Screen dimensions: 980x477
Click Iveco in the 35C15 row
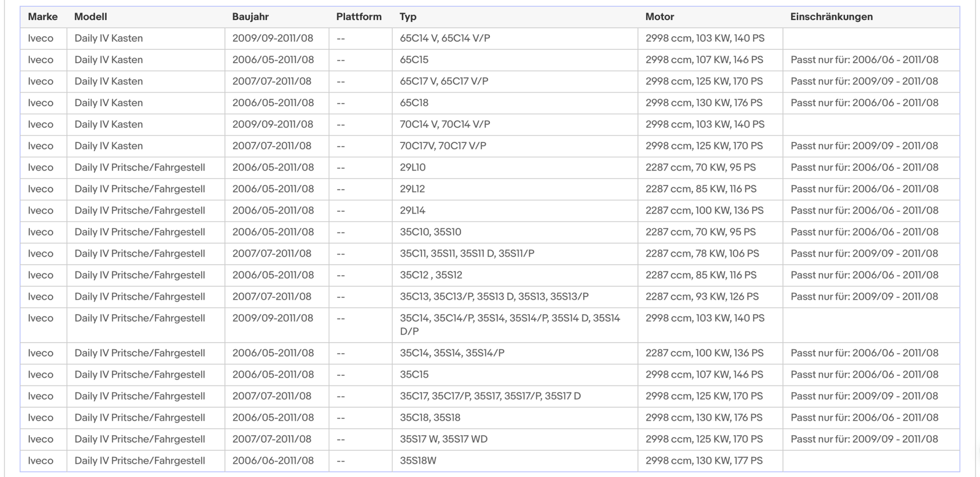(41, 375)
